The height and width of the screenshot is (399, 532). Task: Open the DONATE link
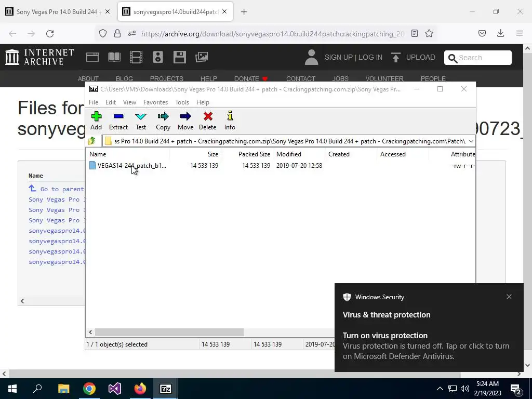tap(251, 79)
